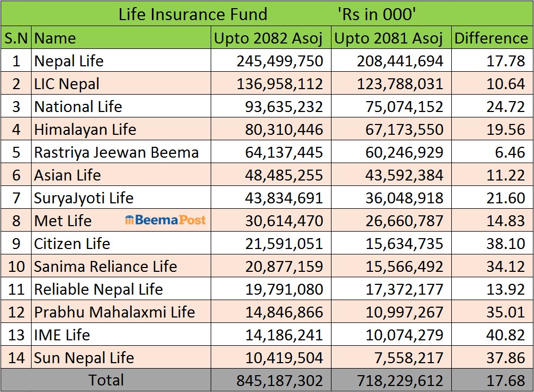
Task: Click the Himalayan Life row name
Action: pyautogui.click(x=85, y=129)
